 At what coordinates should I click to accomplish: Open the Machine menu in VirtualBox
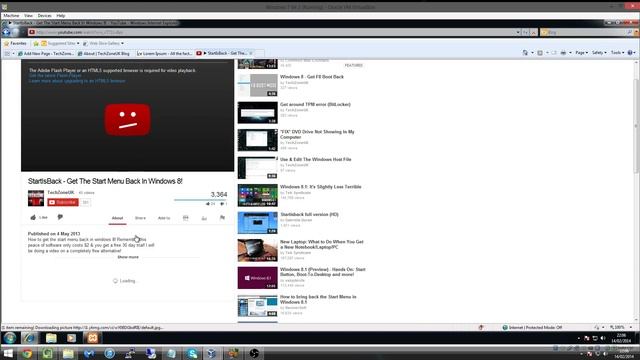11,16
